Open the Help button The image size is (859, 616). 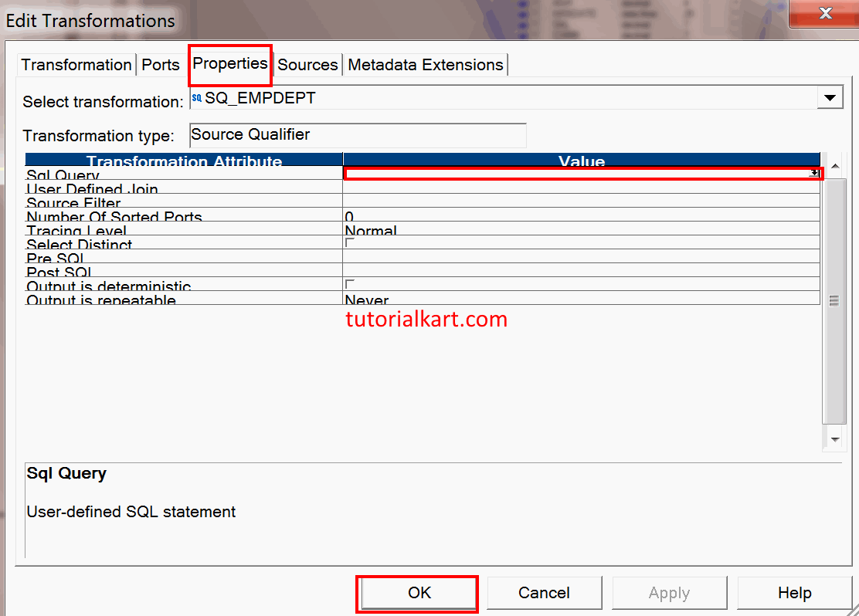[x=795, y=592]
